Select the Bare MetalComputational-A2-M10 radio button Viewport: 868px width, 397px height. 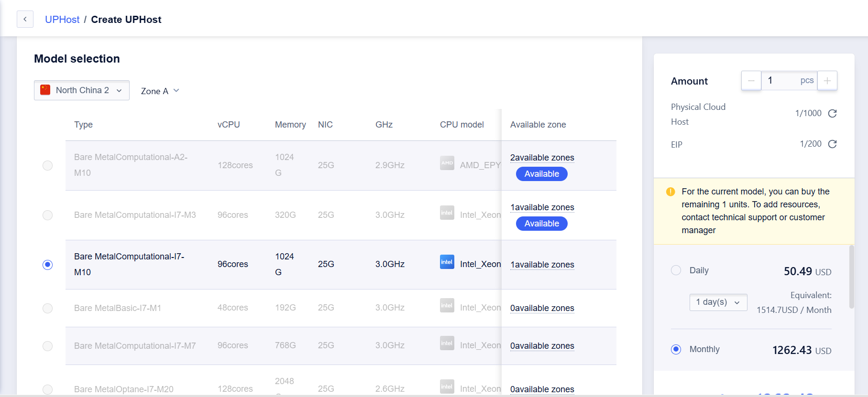point(47,165)
